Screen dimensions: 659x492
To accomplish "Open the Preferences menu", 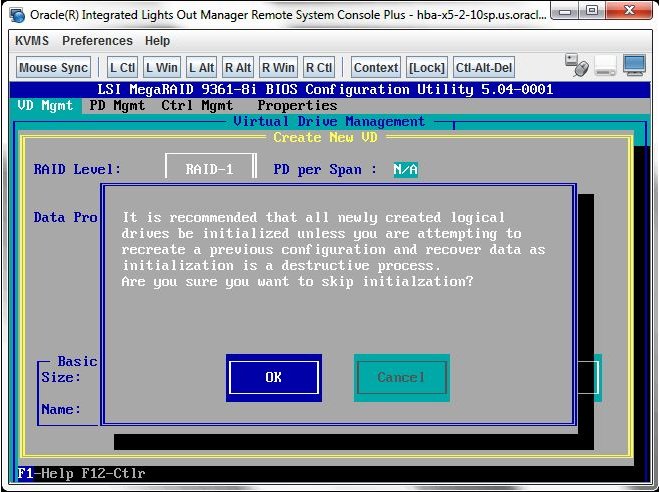I will (x=97, y=41).
